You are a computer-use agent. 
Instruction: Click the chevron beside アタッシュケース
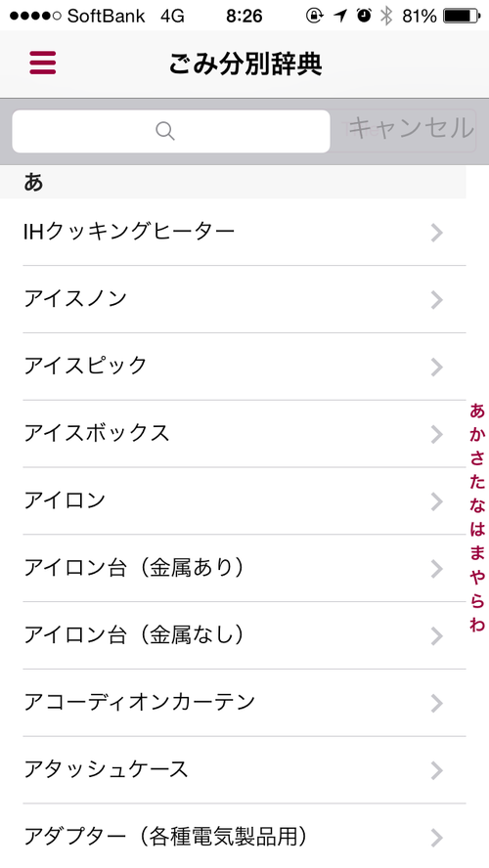437,770
